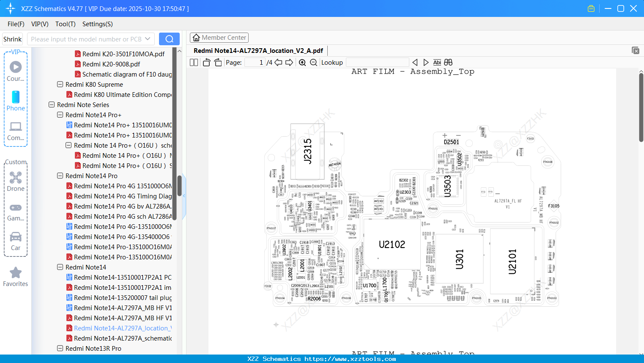Collapse the Redmi Note14 Pro+ node

[x=60, y=115]
